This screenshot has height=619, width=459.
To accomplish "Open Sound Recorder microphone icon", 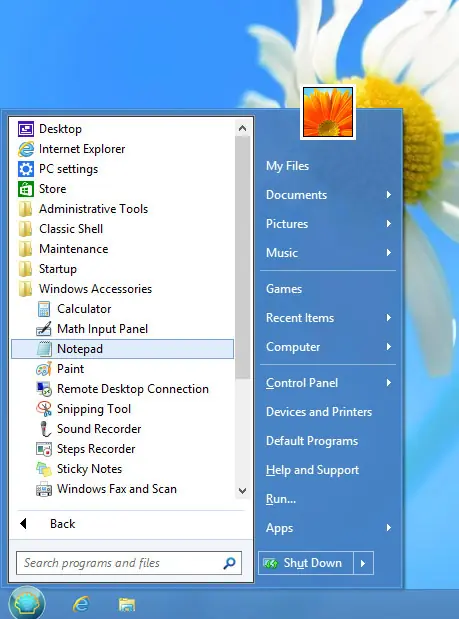I will pyautogui.click(x=45, y=429).
